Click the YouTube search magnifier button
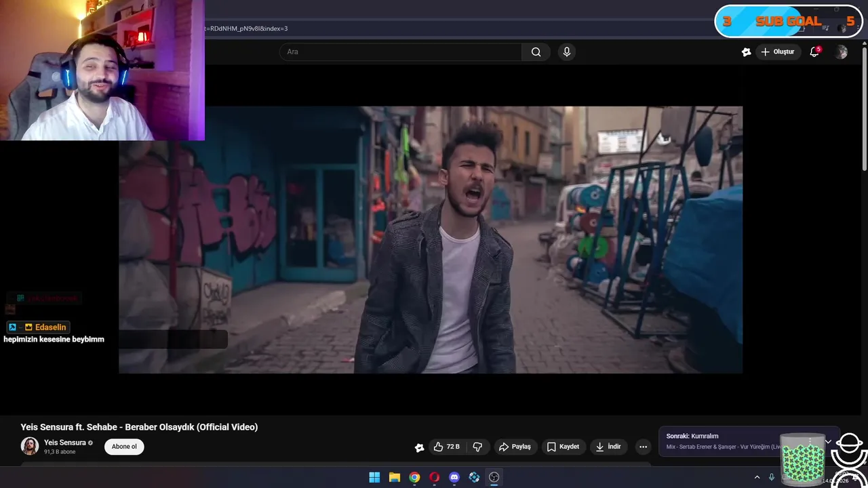868x488 pixels. pyautogui.click(x=536, y=52)
